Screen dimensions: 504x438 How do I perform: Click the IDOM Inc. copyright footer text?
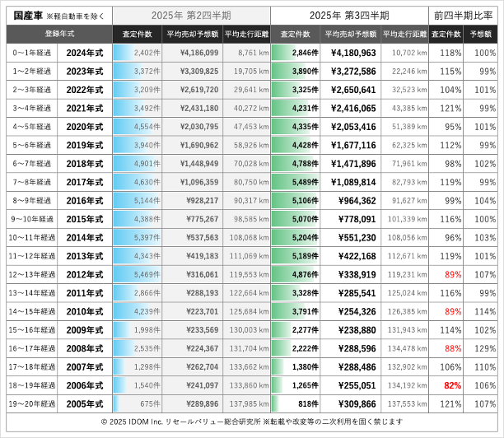(251, 422)
